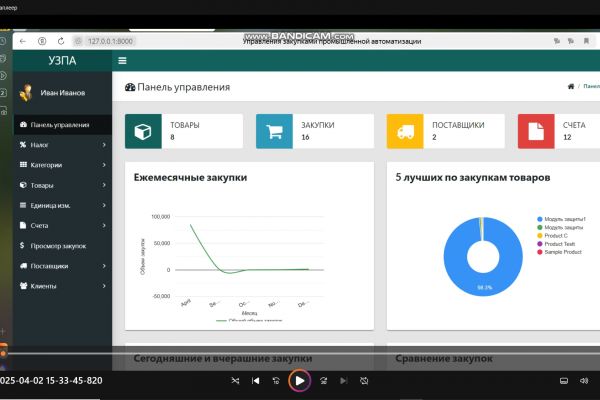This screenshot has height=400, width=600.
Task: Click the truck icon beside Поставщики in sidebar
Action: pyautogui.click(x=23, y=266)
